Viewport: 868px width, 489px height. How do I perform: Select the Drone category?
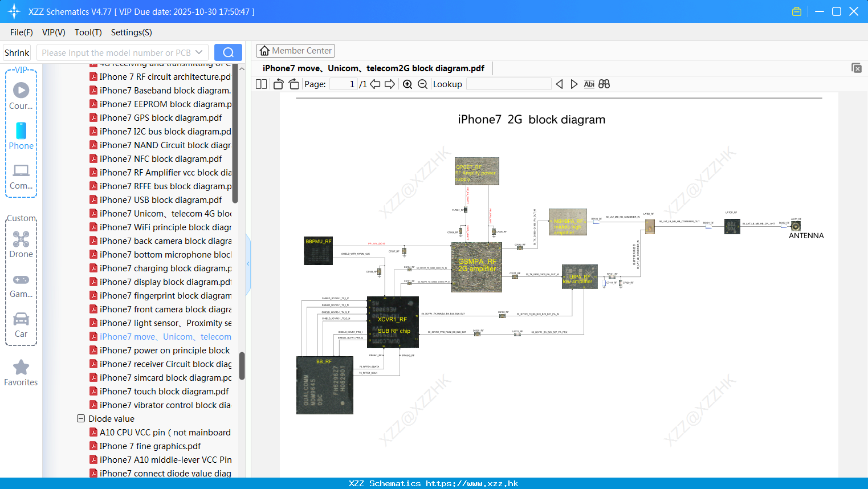tap(21, 244)
